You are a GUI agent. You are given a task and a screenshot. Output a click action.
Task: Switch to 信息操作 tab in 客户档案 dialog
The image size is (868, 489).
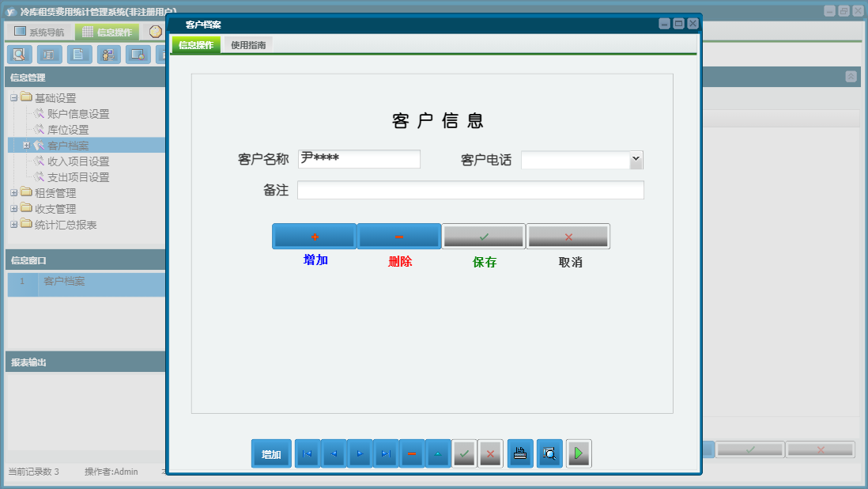pyautogui.click(x=196, y=45)
